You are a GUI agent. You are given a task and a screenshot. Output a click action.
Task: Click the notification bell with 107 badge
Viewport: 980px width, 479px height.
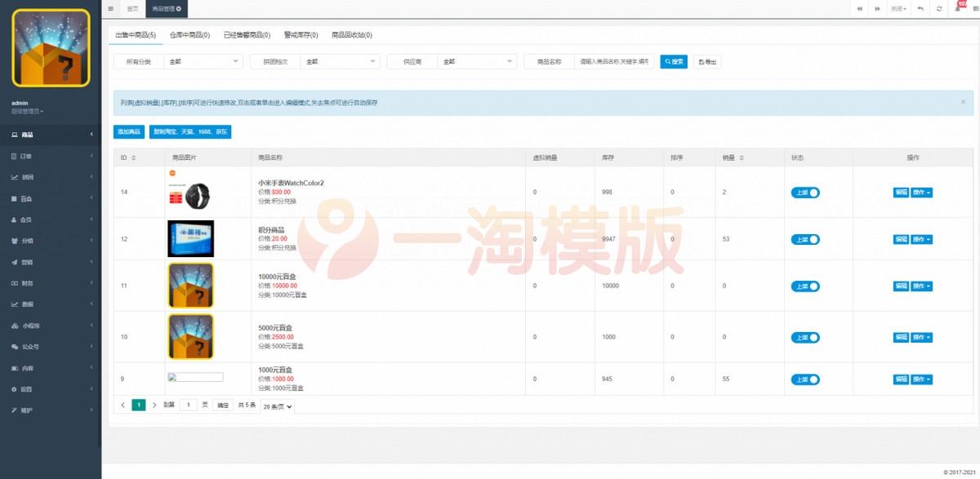coord(958,9)
